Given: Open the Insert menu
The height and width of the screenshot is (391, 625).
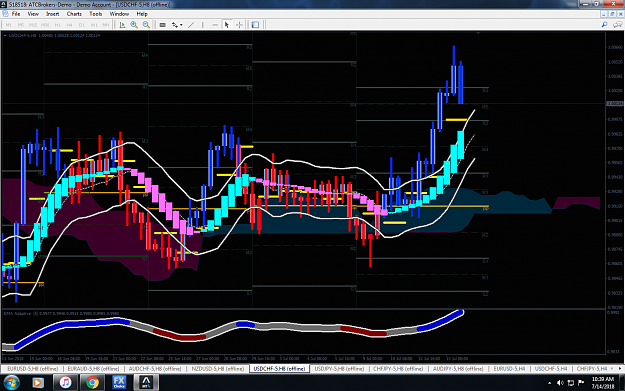Looking at the screenshot, I should coord(52,14).
